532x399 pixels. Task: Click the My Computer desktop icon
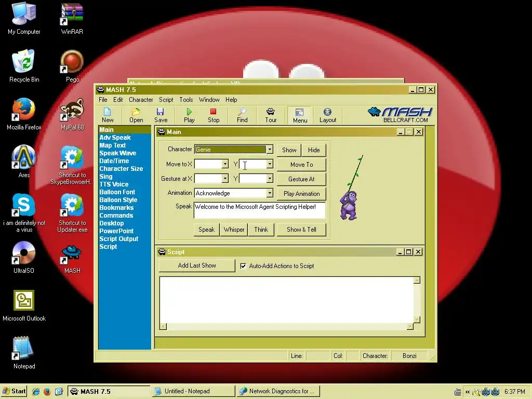click(24, 19)
